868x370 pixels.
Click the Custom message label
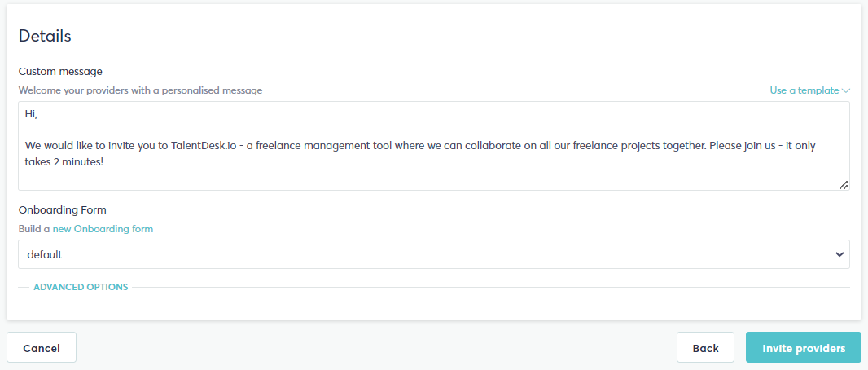[60, 72]
